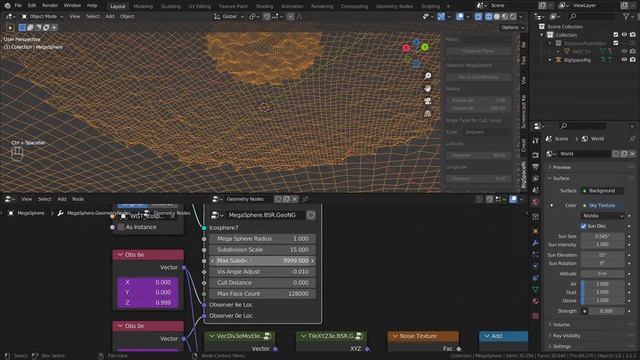Expand the Ray Visibility panel
Viewport: 640px width, 360px height.
pos(566,336)
